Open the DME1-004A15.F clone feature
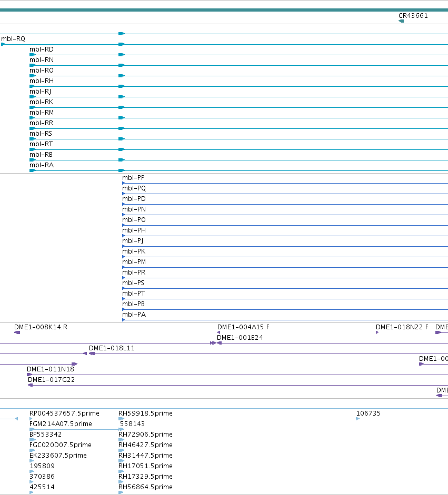448x495 pixels. [243, 327]
